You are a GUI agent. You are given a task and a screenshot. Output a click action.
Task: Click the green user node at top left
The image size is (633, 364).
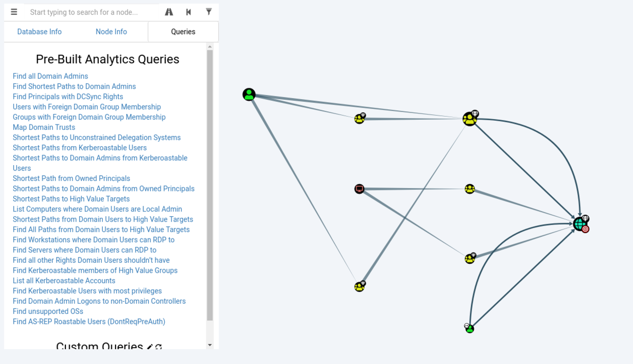pos(249,94)
